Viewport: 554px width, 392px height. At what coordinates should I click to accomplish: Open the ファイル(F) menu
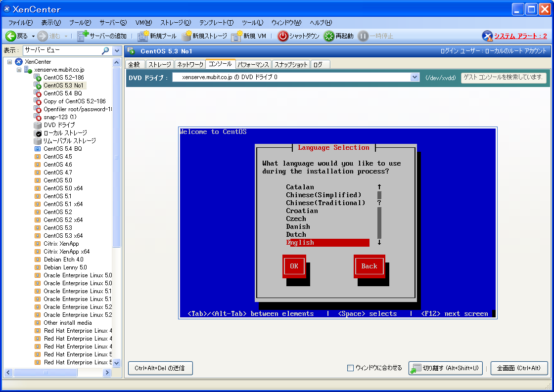[x=20, y=23]
